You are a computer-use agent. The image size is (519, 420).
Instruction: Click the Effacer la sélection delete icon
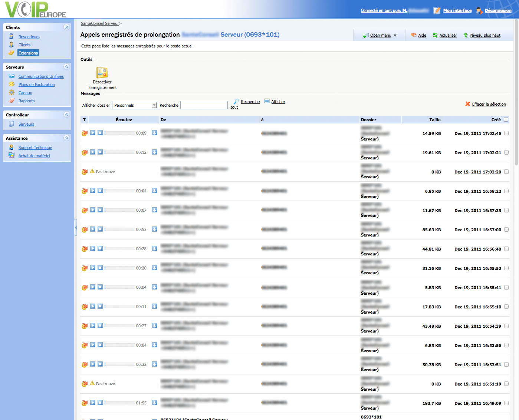pyautogui.click(x=468, y=104)
